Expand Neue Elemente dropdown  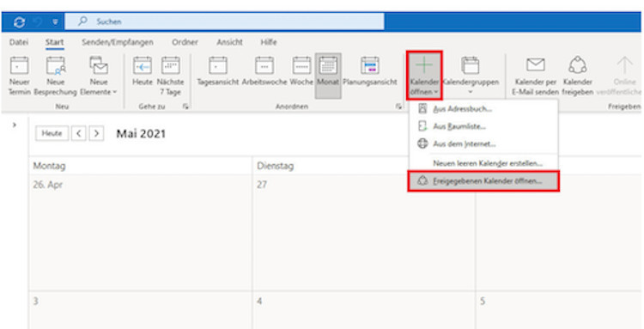coord(99,76)
